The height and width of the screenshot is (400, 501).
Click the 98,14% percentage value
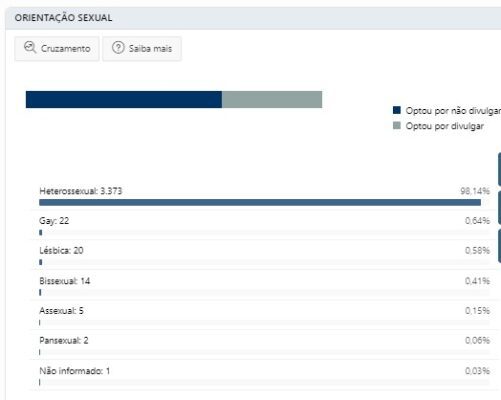coord(475,191)
